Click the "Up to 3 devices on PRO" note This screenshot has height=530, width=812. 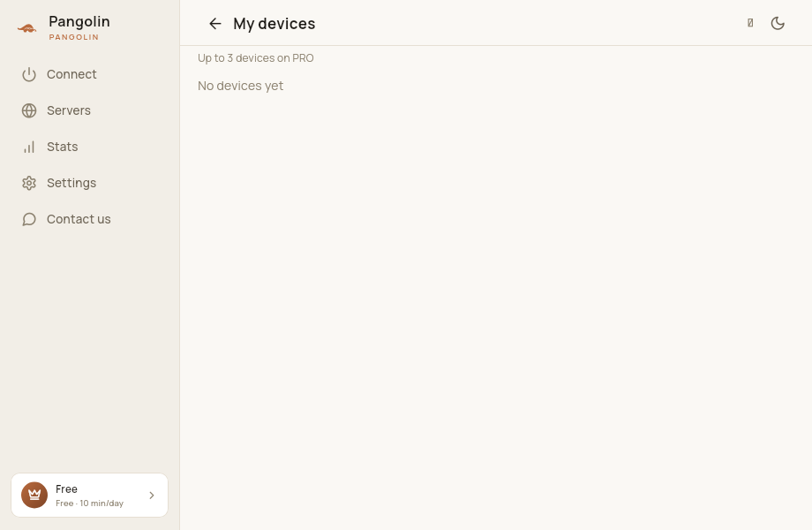click(256, 58)
